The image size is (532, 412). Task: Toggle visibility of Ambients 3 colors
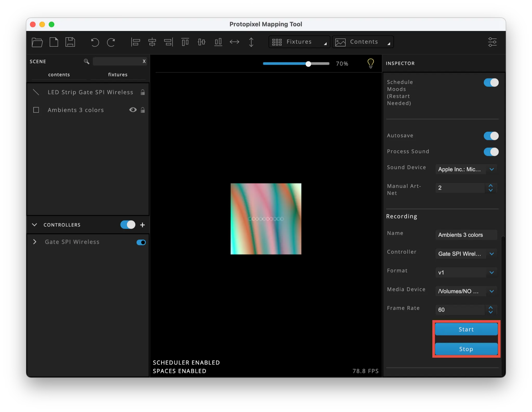133,110
